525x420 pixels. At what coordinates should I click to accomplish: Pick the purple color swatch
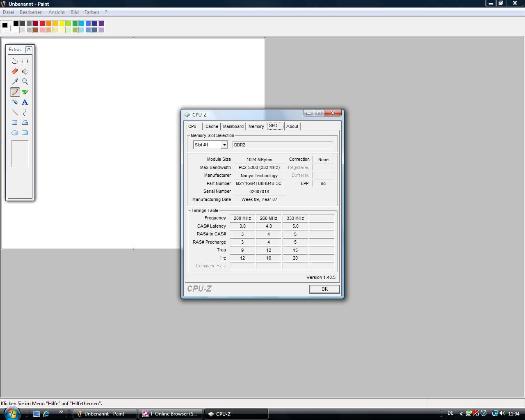click(x=101, y=23)
